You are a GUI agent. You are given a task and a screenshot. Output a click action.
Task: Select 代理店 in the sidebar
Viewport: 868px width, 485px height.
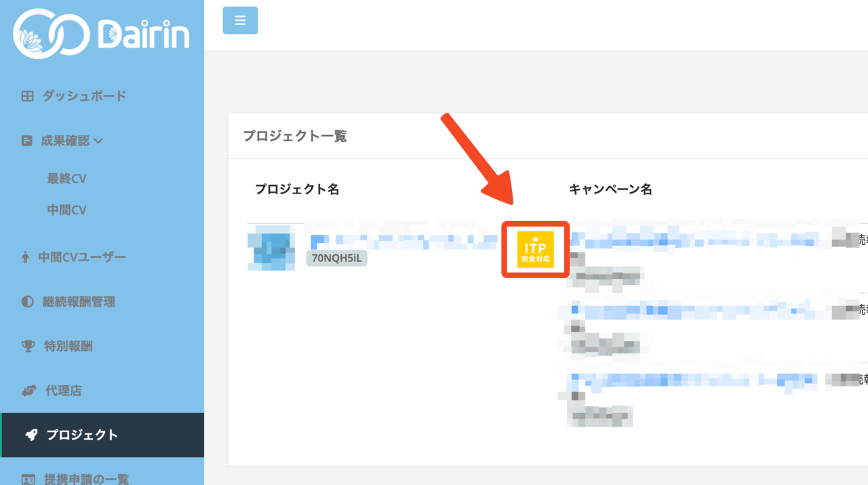point(63,391)
